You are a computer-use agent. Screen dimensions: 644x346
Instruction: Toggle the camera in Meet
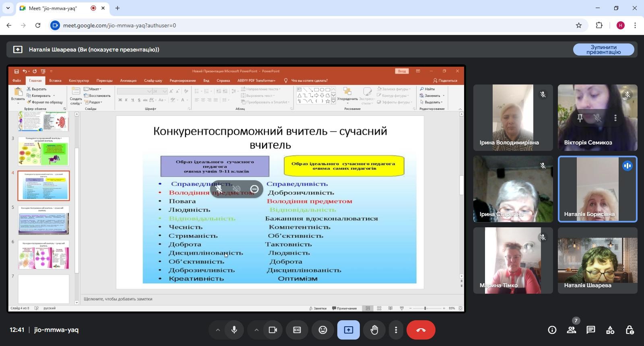[x=273, y=330]
